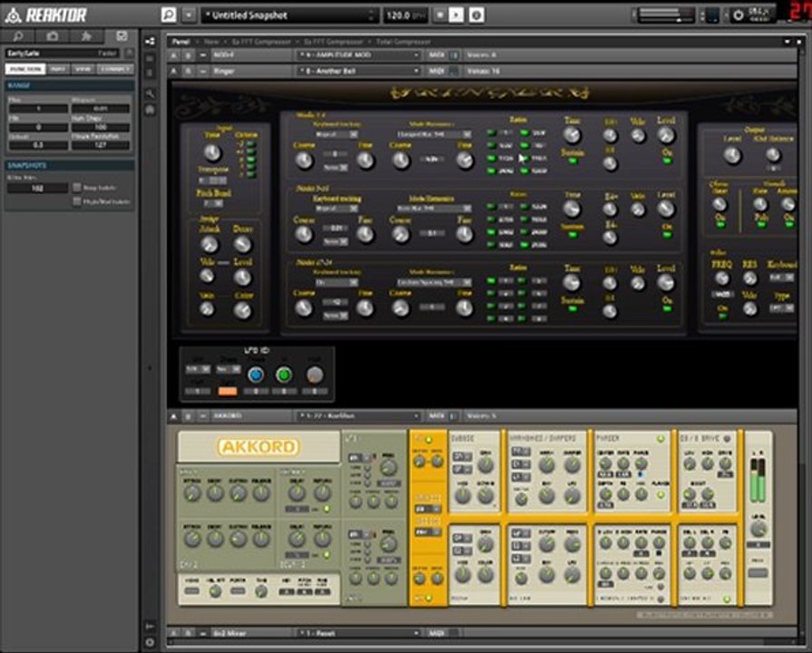Screen dimensions: 812x653
Task: Click the structure view icon beside the breadcrumb
Action: pos(150,42)
